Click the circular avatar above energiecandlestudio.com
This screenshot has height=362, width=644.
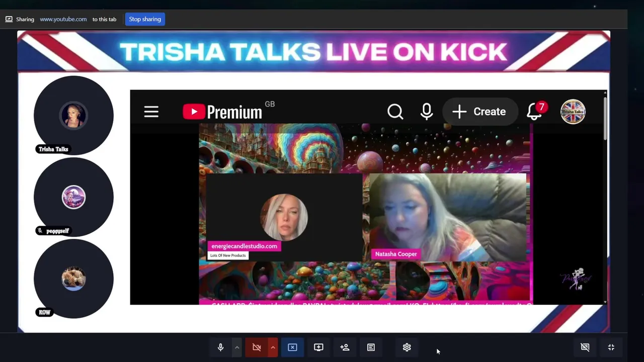coord(284,217)
